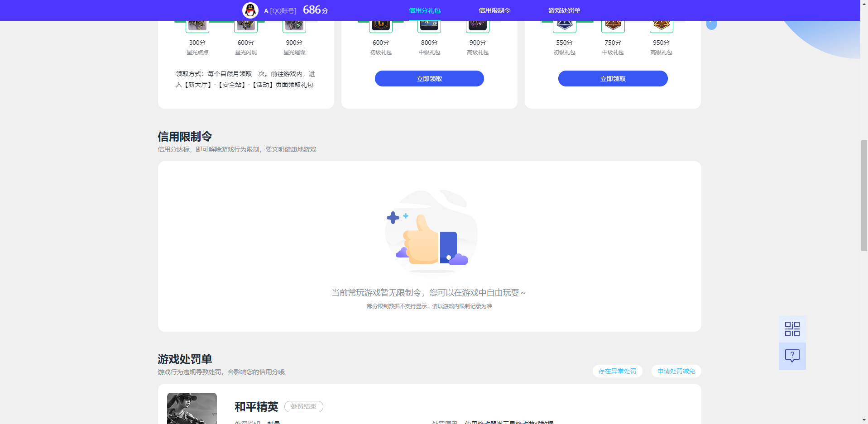Choose the 750分 中级礼包 badge icon
This screenshot has height=424, width=868.
(613, 26)
